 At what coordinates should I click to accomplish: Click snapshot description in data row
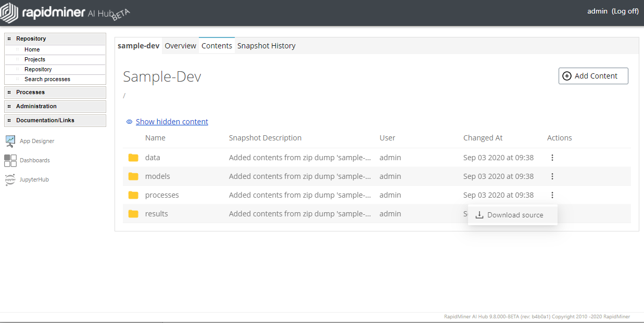300,158
